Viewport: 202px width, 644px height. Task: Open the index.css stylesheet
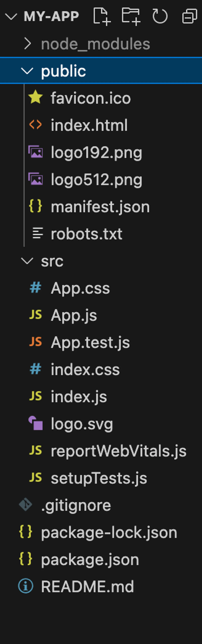pos(85,369)
